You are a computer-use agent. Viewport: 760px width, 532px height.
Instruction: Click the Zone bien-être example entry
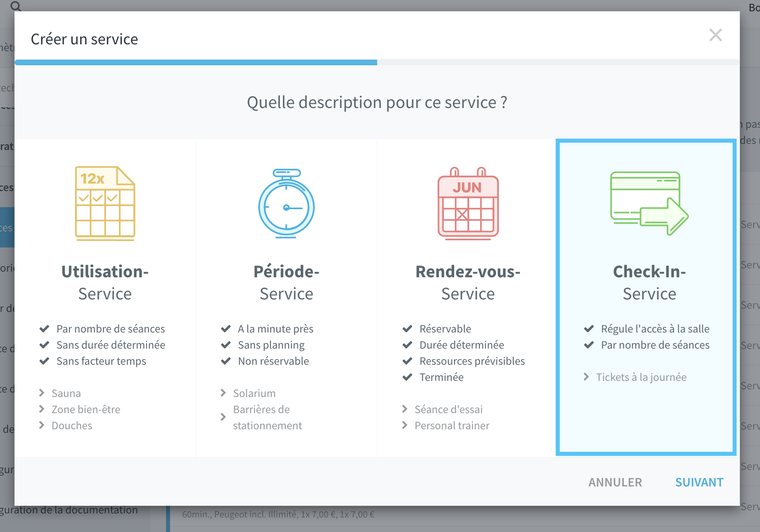point(86,409)
